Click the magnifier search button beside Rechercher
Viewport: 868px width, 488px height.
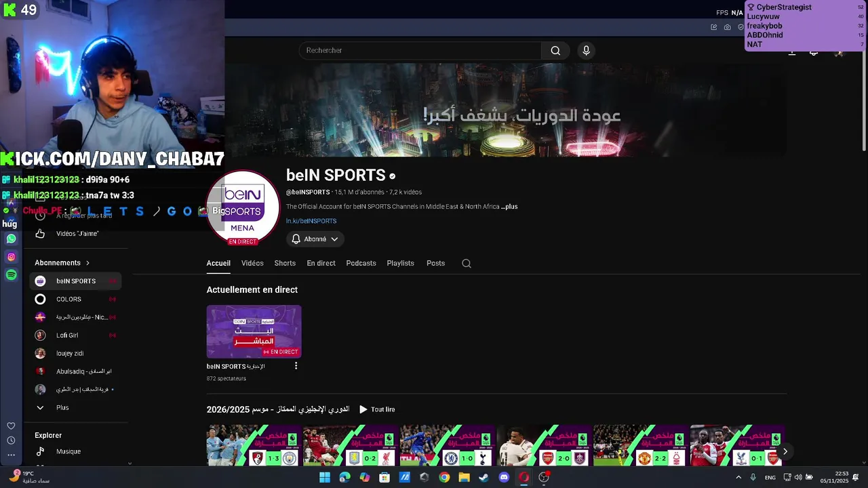click(x=555, y=50)
